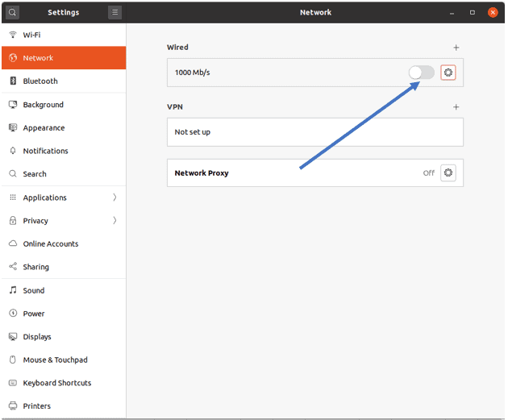Open Power settings panel
Image resolution: width=508 pixels, height=420 pixels.
click(x=64, y=313)
